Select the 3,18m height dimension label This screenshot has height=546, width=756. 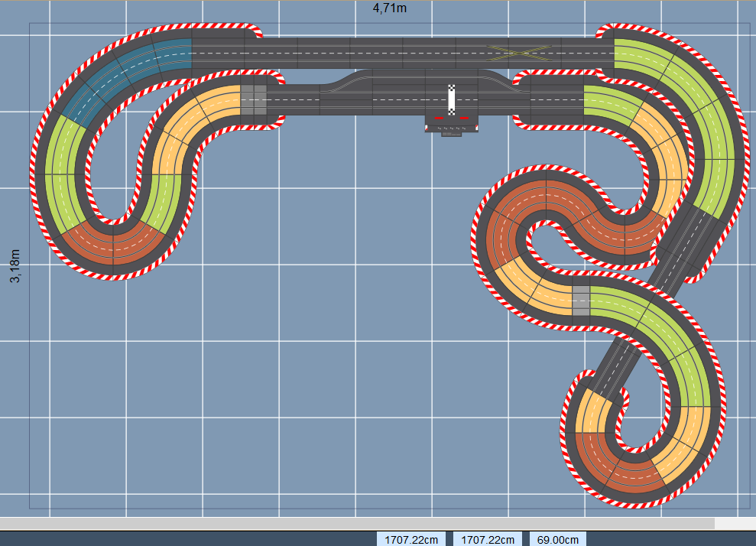[15, 266]
